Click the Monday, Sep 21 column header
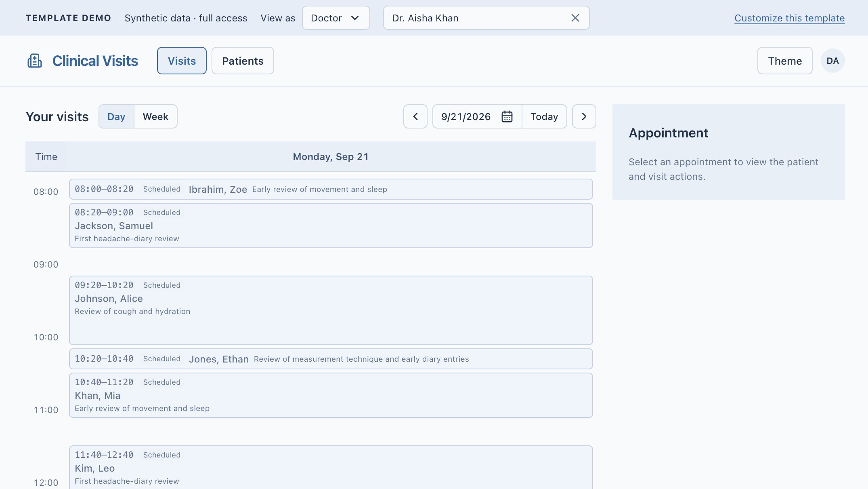The image size is (868, 489). (331, 157)
